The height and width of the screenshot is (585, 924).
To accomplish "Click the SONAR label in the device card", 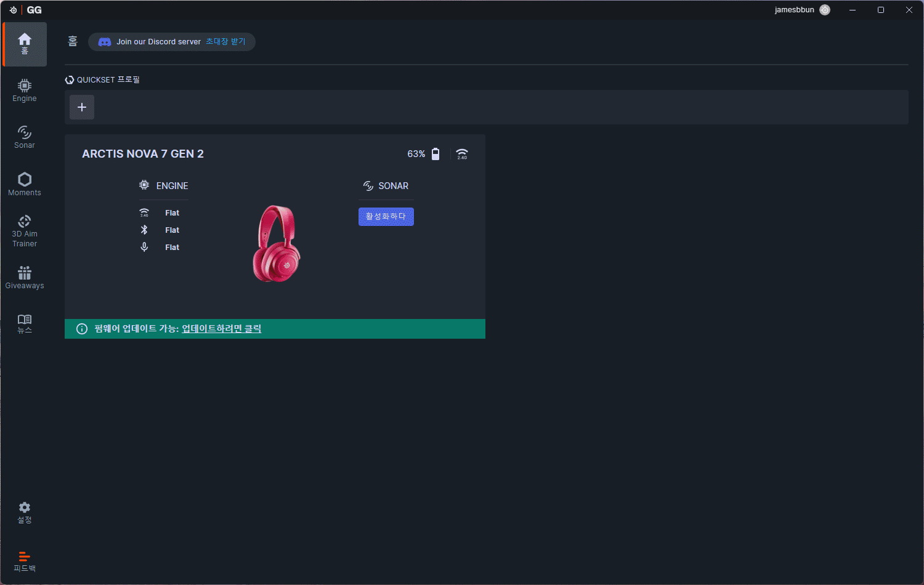I will click(394, 186).
